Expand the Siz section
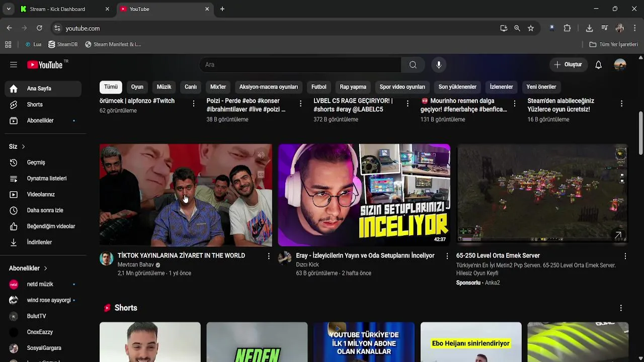The width and height of the screenshot is (644, 362). [x=17, y=146]
